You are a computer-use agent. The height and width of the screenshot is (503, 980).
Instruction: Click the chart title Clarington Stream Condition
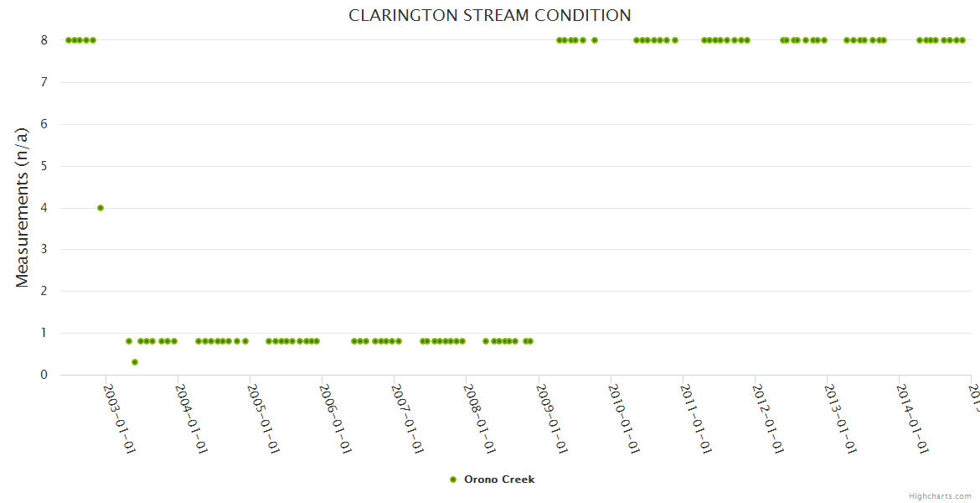pos(490,16)
